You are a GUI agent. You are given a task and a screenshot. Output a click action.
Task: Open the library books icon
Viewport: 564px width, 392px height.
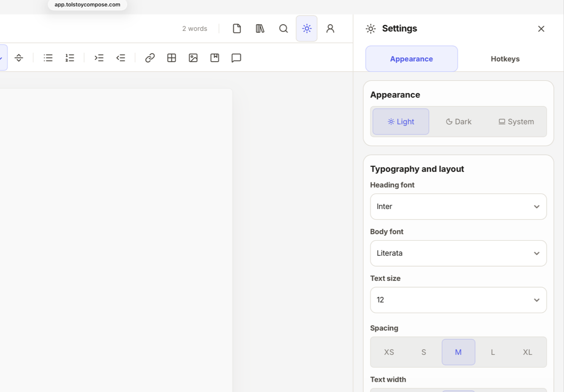[260, 28]
